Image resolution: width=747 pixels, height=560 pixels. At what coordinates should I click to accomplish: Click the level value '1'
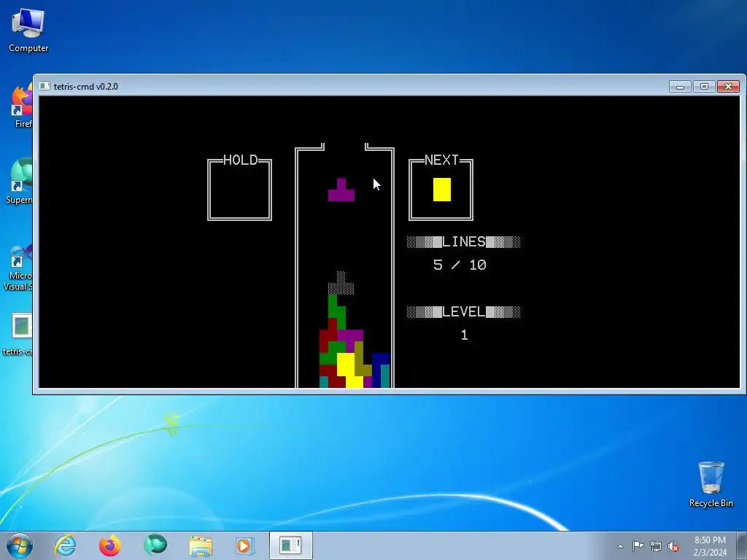465,335
